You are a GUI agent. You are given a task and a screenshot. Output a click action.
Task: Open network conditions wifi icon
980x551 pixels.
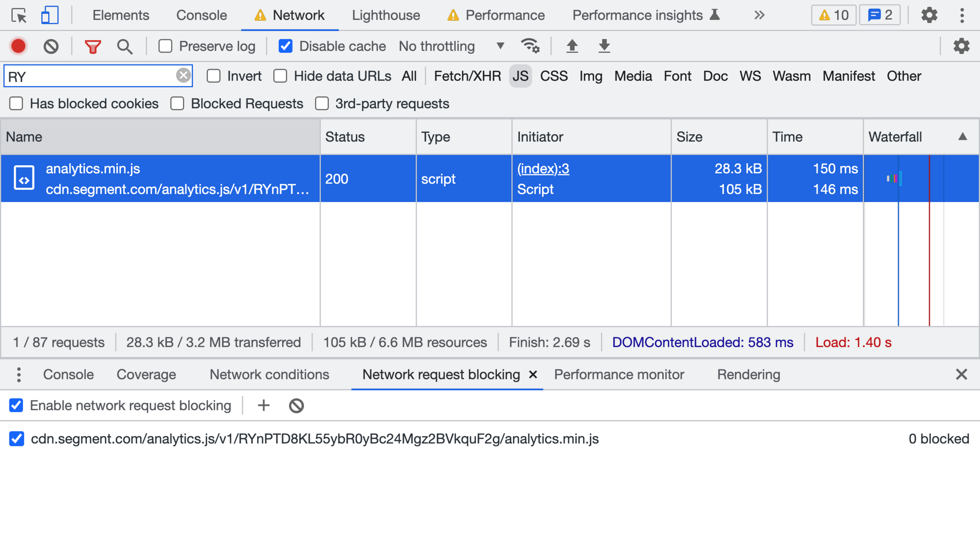[530, 46]
